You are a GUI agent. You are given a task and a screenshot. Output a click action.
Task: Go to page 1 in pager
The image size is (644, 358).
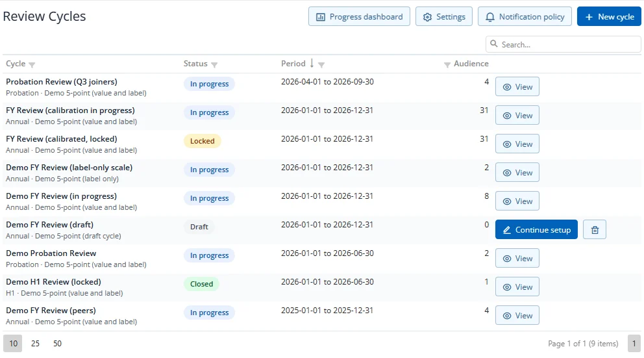pyautogui.click(x=634, y=343)
